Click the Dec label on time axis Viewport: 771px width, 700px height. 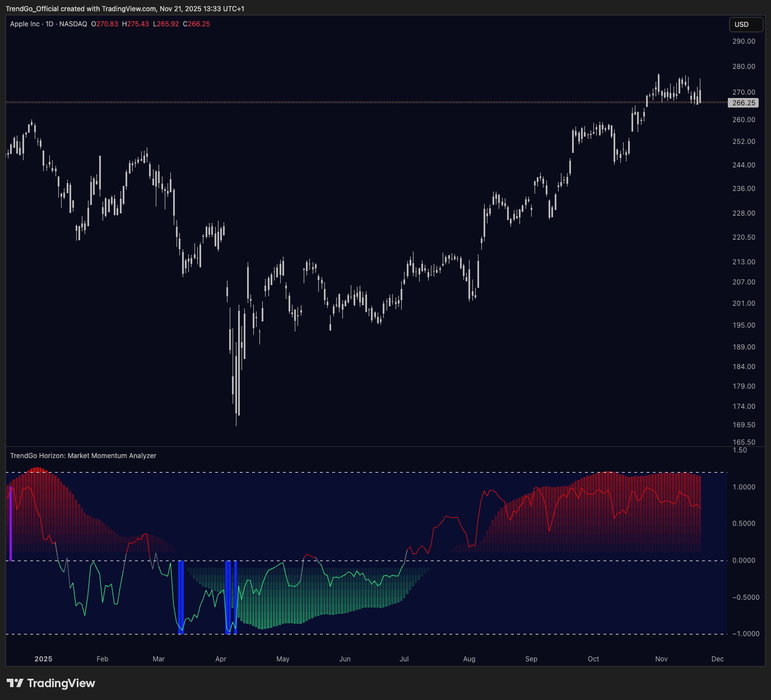718,659
